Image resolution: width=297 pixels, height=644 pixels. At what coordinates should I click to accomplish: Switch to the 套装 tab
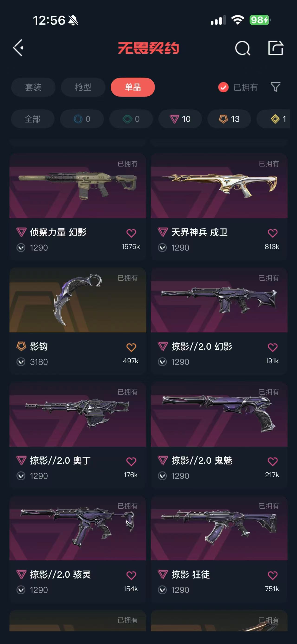[x=33, y=87]
